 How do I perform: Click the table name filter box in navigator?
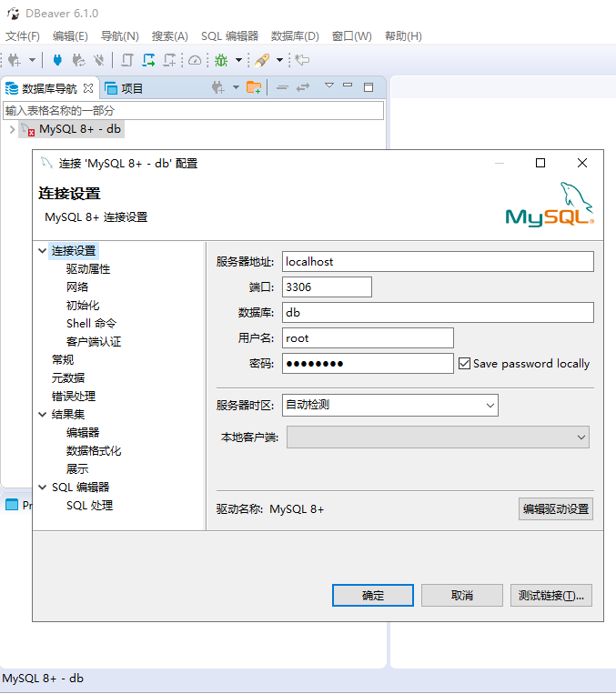(x=193, y=110)
